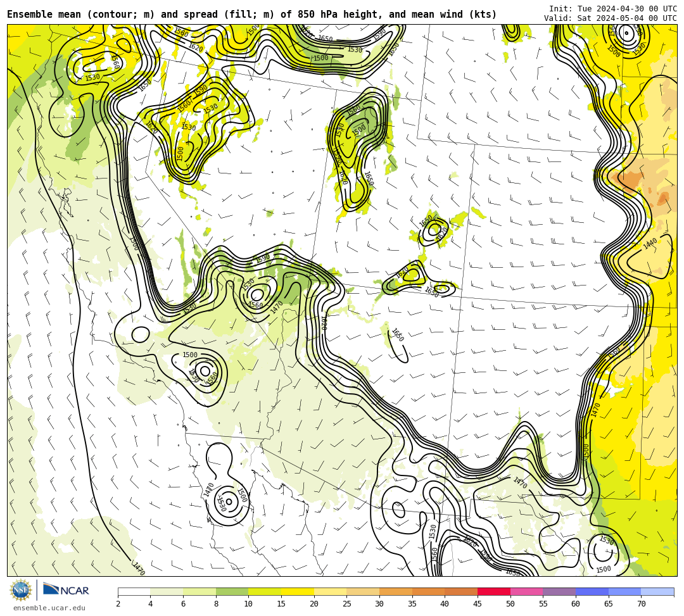Click the colorbar tick label 35

point(412,604)
